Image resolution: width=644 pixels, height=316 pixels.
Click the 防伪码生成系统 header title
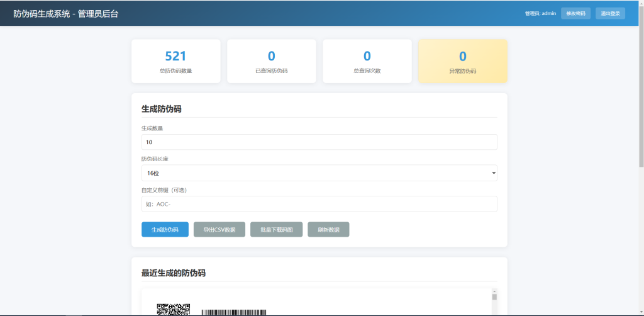click(65, 13)
